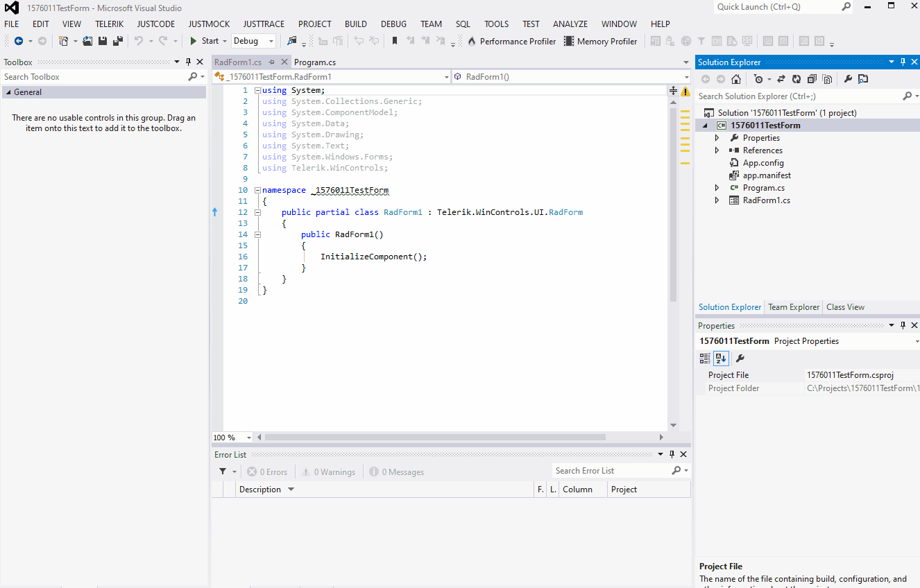Viewport: 920px width, 588px height.
Task: Click Home icon in Solution Explorer
Action: coord(736,79)
